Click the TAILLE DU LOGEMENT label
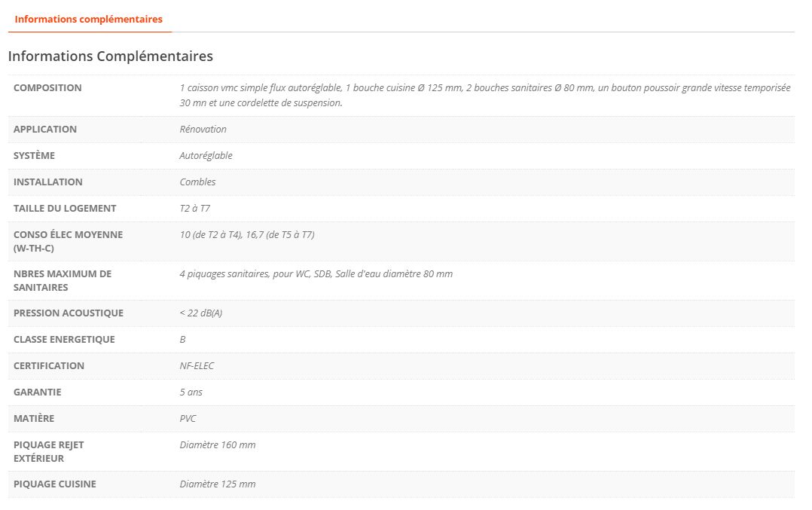The width and height of the screenshot is (812, 510). 65,209
